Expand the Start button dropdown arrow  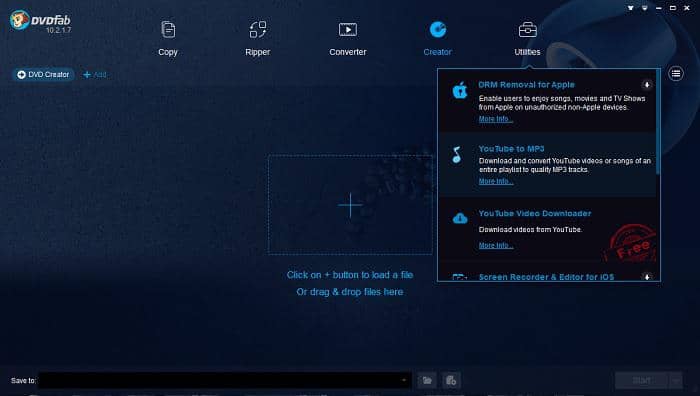(x=676, y=380)
